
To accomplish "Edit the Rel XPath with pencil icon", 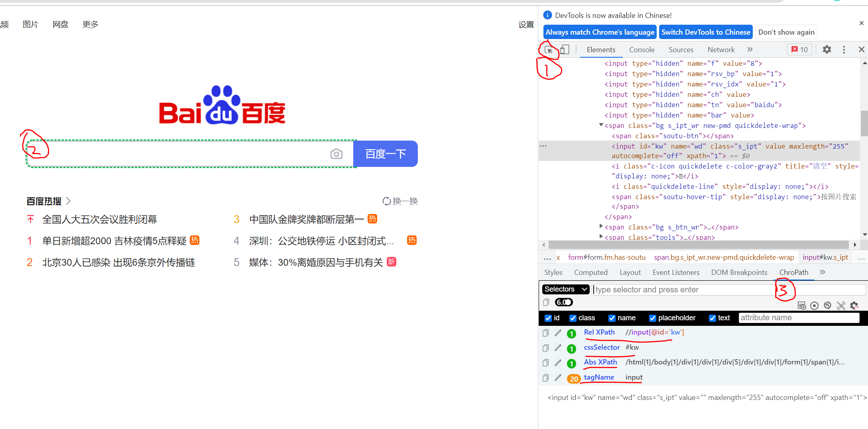I will 558,333.
